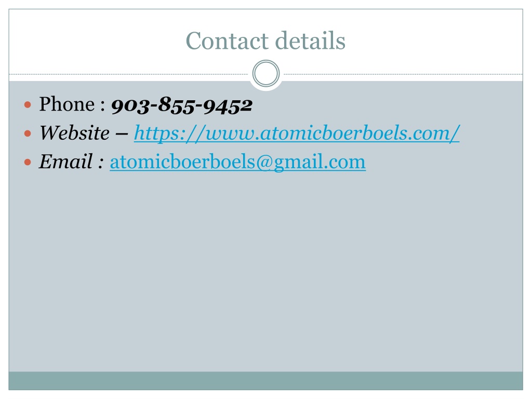Click the empty gray content area below Email
The image size is (532, 399).
coord(265,271)
